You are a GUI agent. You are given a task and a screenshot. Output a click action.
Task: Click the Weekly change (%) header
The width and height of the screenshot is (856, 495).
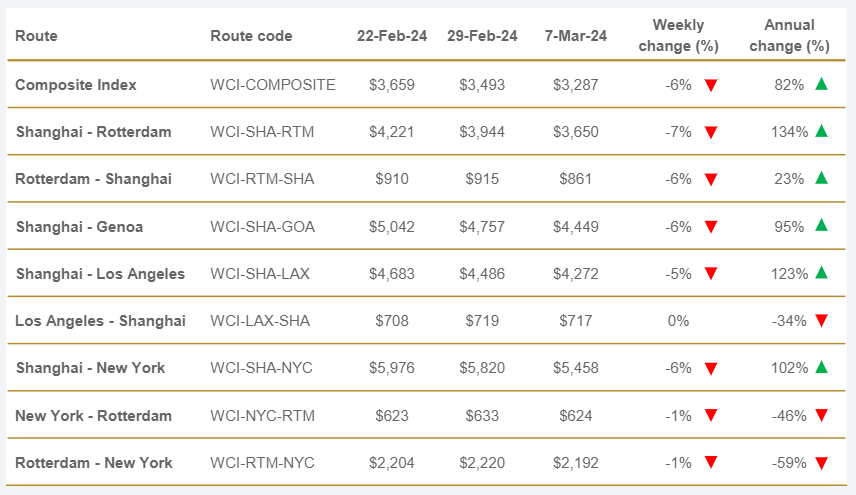pyautogui.click(x=678, y=35)
